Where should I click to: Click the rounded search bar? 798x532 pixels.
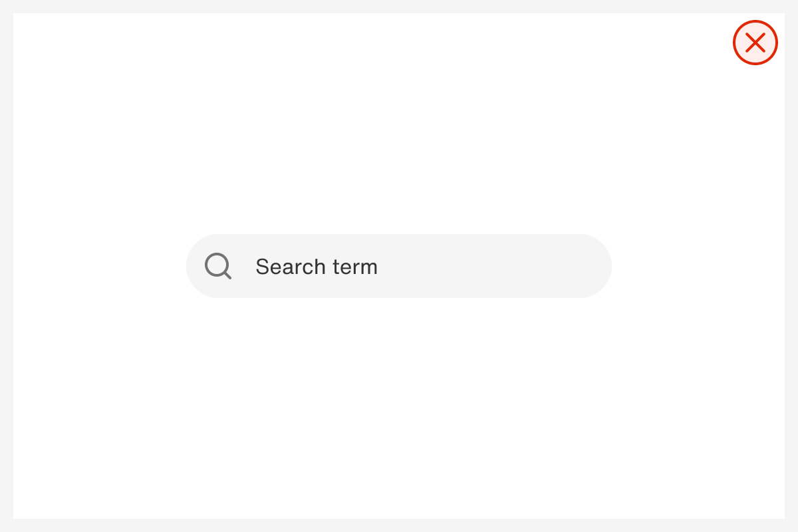point(399,265)
